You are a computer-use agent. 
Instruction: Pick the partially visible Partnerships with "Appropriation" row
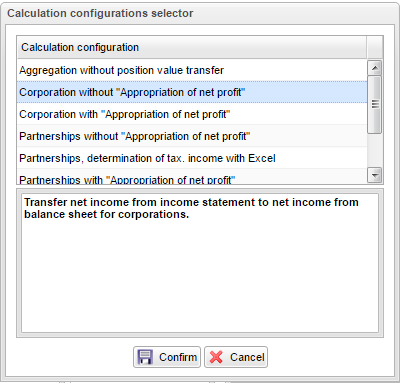click(x=192, y=177)
